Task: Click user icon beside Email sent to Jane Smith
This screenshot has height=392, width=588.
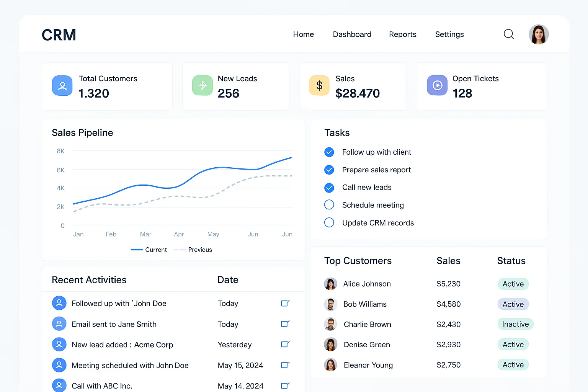Action: [59, 324]
